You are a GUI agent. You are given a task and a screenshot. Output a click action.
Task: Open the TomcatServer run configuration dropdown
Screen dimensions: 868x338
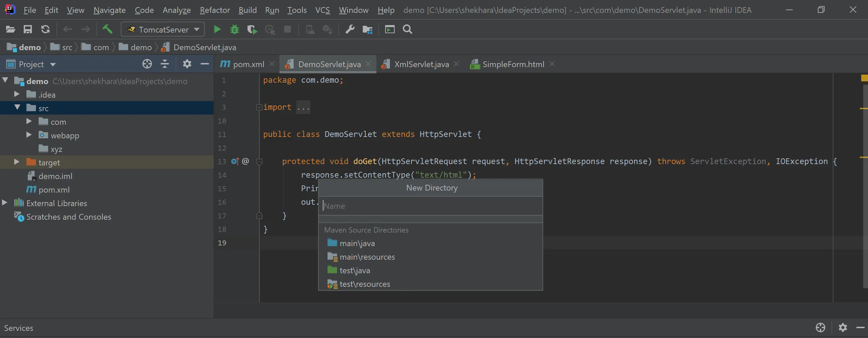(163, 29)
